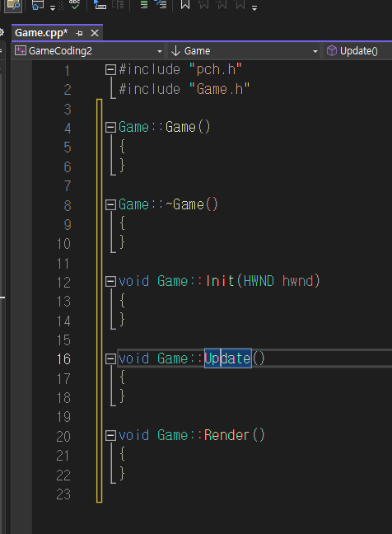392x534 pixels.
Task: Open the Update() member dropdown
Action: pos(357,51)
